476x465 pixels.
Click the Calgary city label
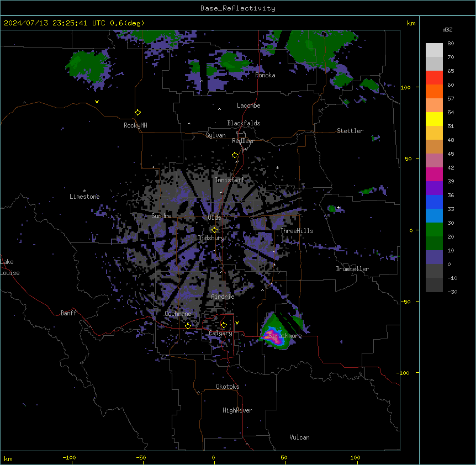click(x=220, y=333)
